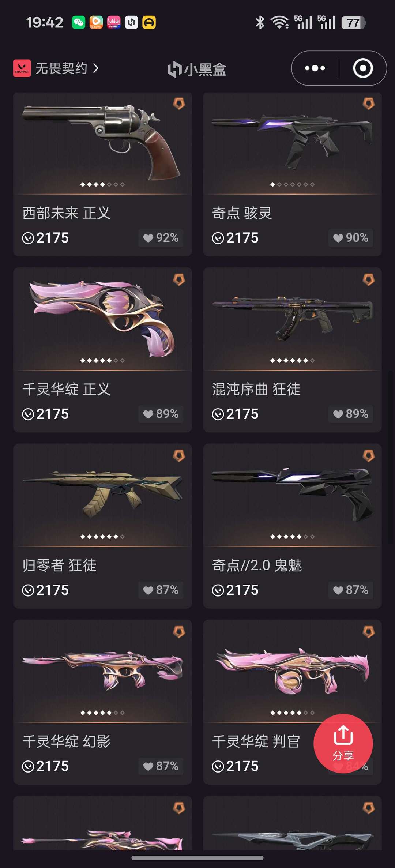Tap the tier badge on 奇点 骇灵 card
395x868 pixels.
pos(368,104)
